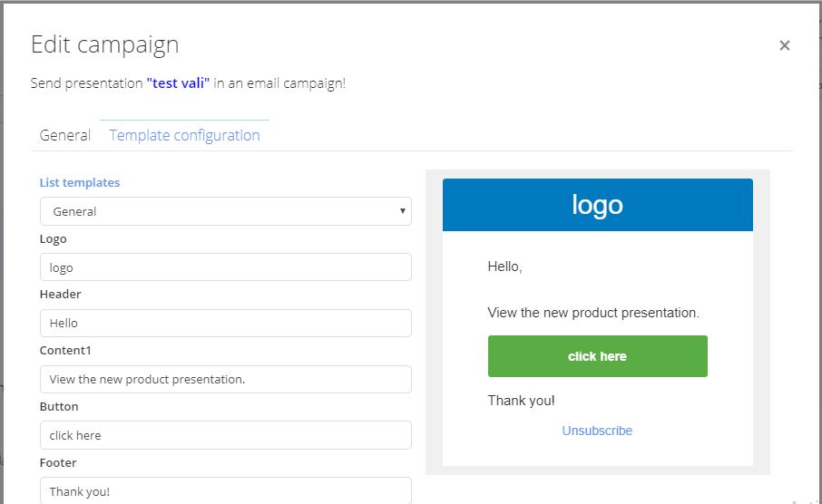The height and width of the screenshot is (504, 822).
Task: Expand the List templates dropdown
Action: pyautogui.click(x=225, y=211)
